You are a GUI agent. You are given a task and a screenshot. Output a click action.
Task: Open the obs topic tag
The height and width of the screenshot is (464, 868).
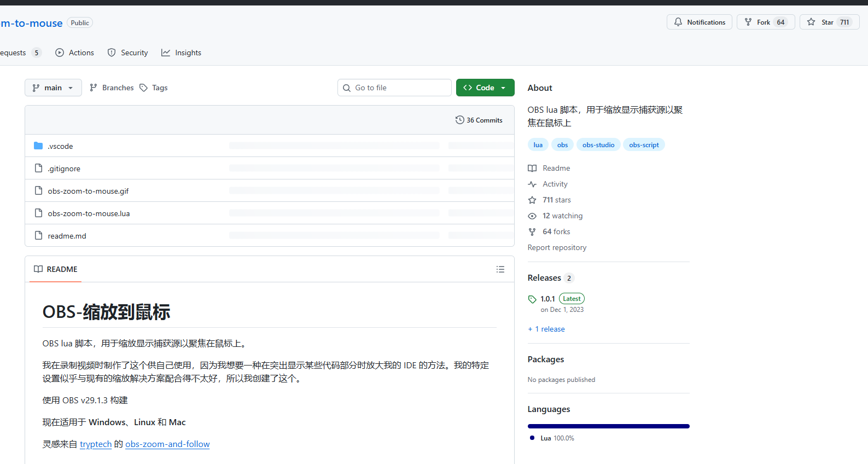pos(562,144)
